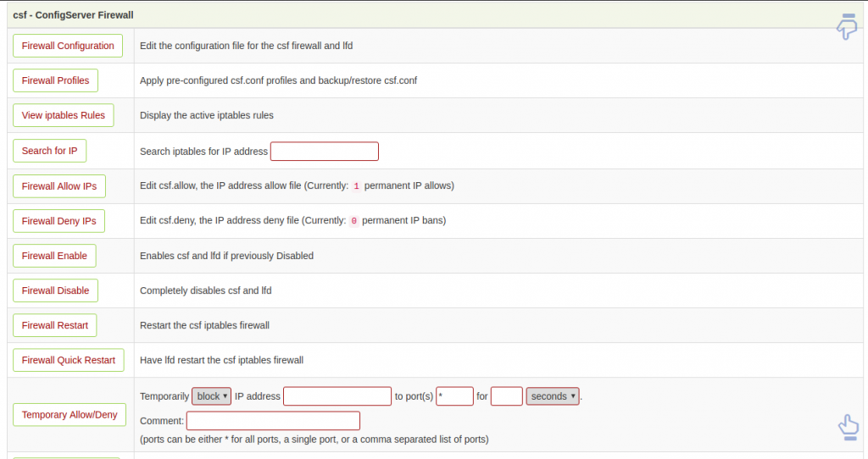Click the Search for IP button
868x459 pixels.
[49, 151]
